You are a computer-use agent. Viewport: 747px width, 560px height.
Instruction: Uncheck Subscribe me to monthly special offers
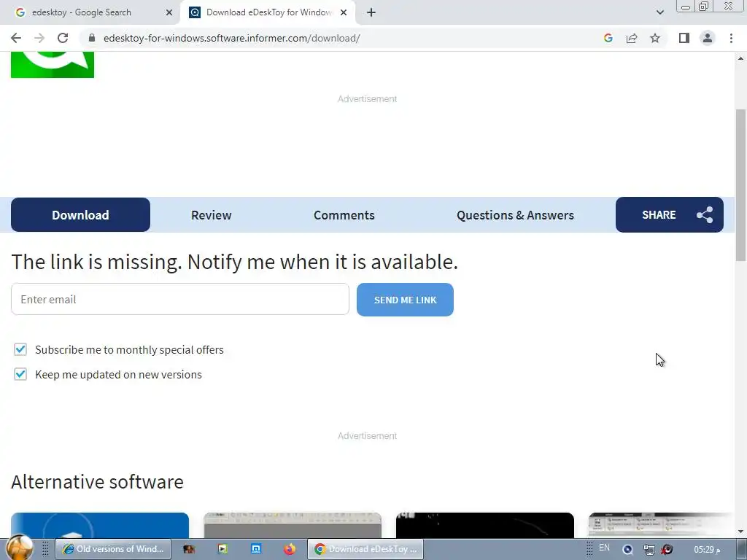(20, 349)
